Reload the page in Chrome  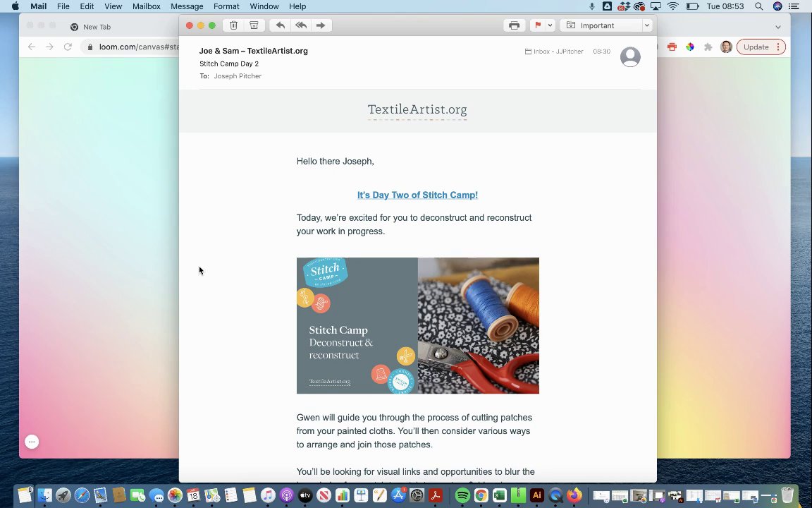click(x=68, y=47)
